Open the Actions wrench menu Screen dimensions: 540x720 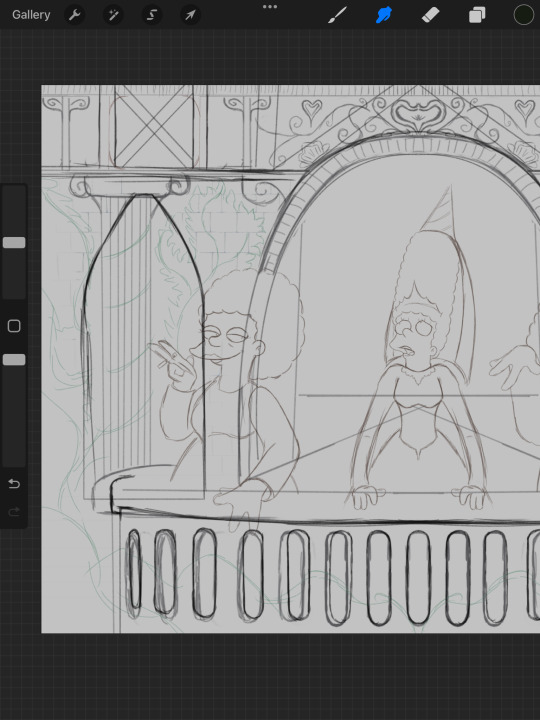pos(74,15)
